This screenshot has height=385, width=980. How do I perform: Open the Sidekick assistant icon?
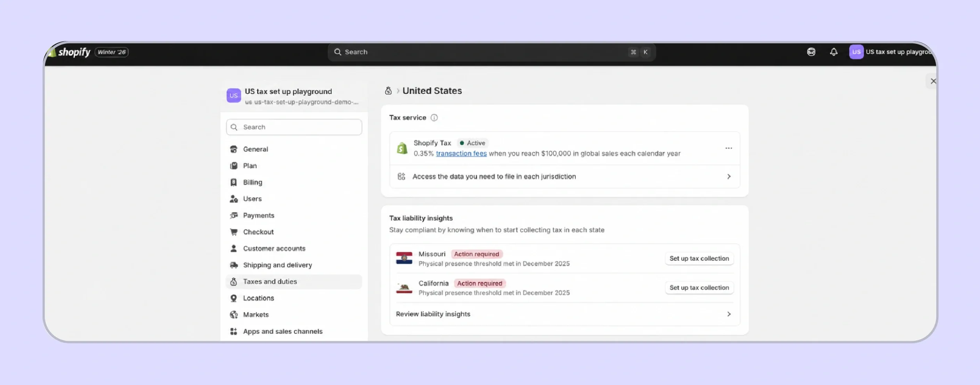(x=811, y=52)
